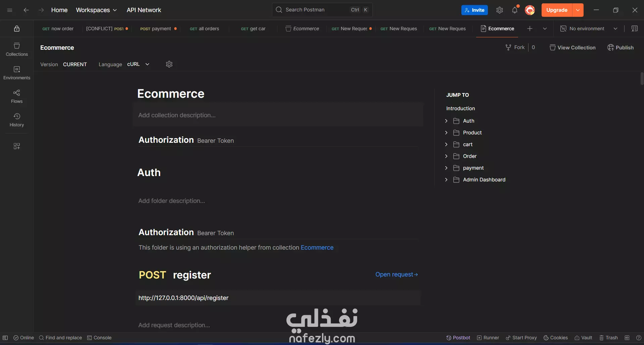Viewport: 644px width, 345px height.
Task: Open the Console
Action: click(99, 338)
